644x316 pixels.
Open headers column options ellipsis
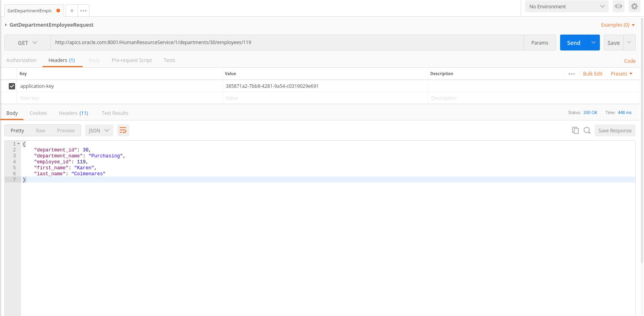pyautogui.click(x=572, y=74)
